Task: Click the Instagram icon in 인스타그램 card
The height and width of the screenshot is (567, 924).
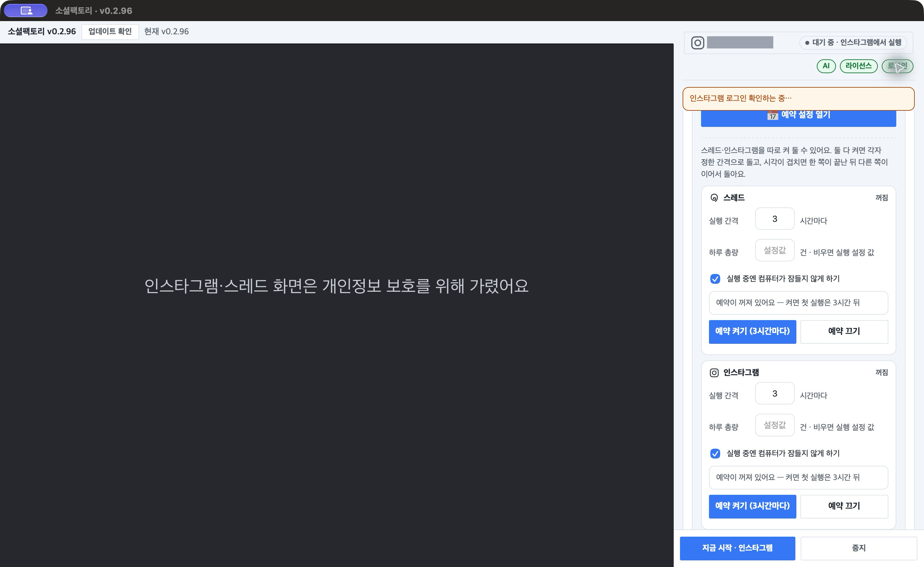Action: (x=714, y=373)
